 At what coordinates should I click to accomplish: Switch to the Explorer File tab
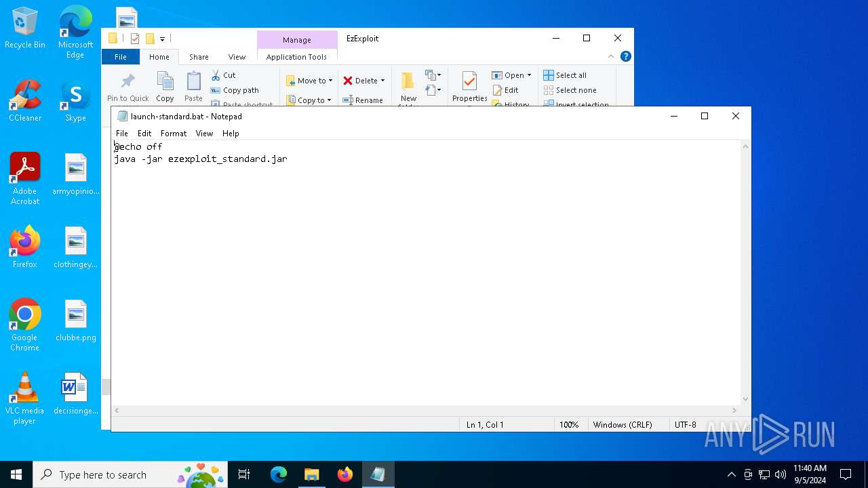(x=121, y=57)
